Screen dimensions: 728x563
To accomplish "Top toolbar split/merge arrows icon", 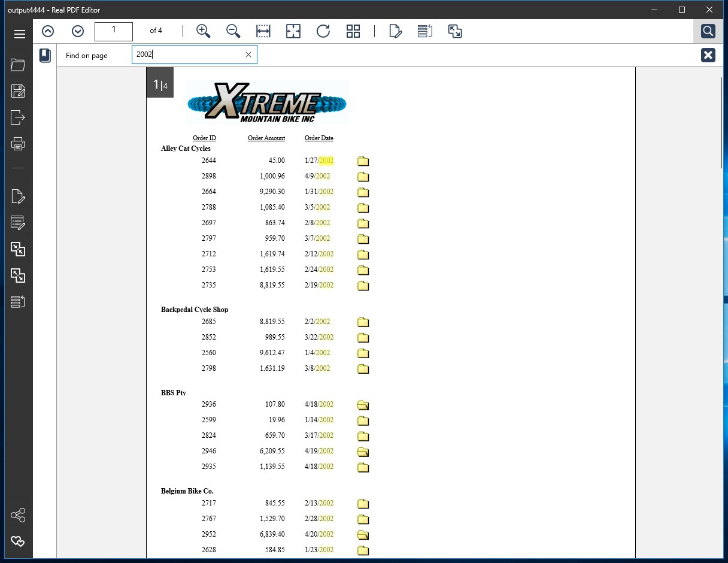I will pyautogui.click(x=455, y=31).
